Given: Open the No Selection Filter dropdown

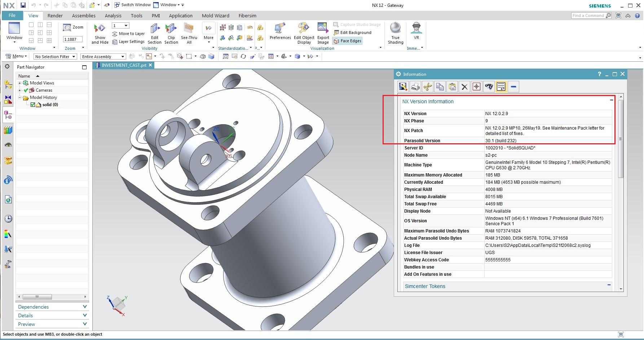Looking at the screenshot, I should click(55, 57).
